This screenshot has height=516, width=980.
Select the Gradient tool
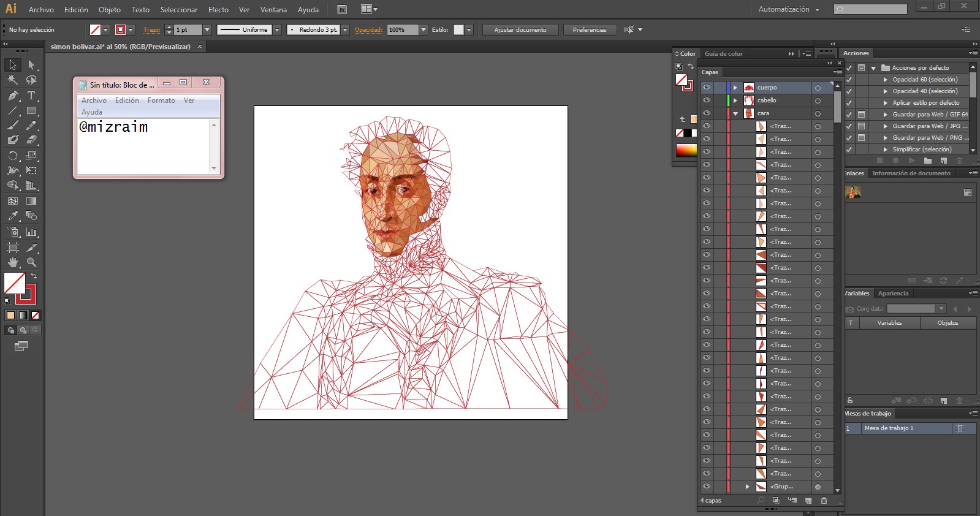tap(31, 201)
